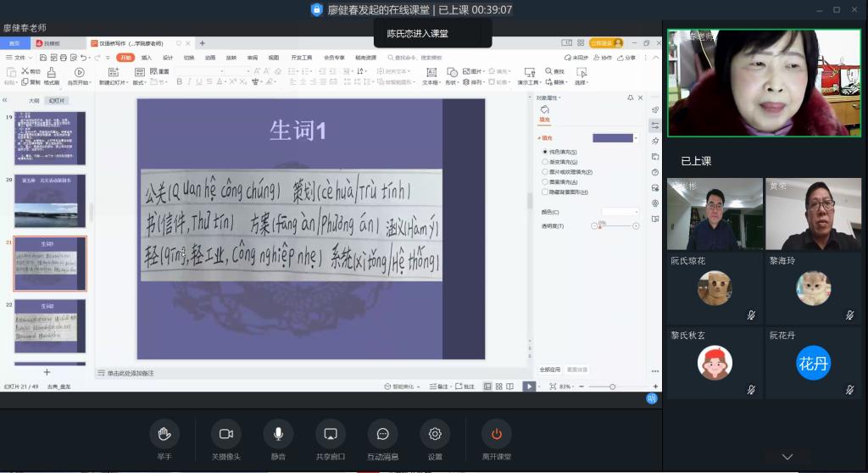Open the share window (共享窗口) icon
The width and height of the screenshot is (868, 473).
[330, 434]
